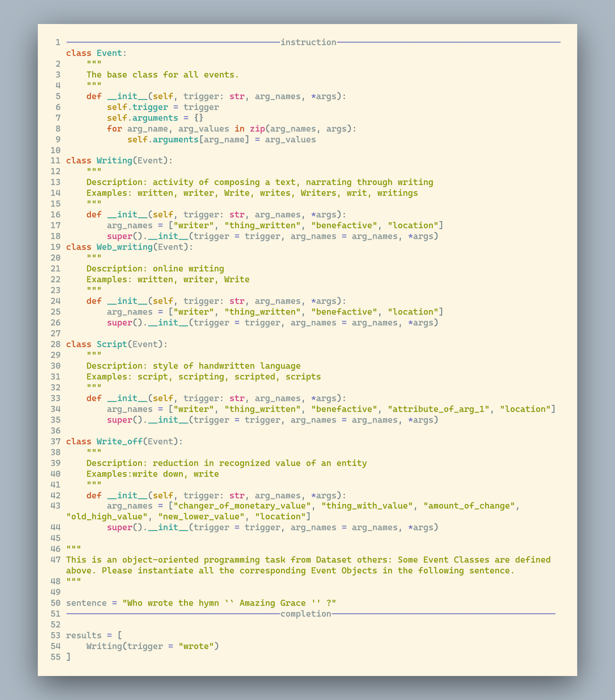Click 'Description: online writing' docstring line
615x700 pixels.
tap(155, 268)
